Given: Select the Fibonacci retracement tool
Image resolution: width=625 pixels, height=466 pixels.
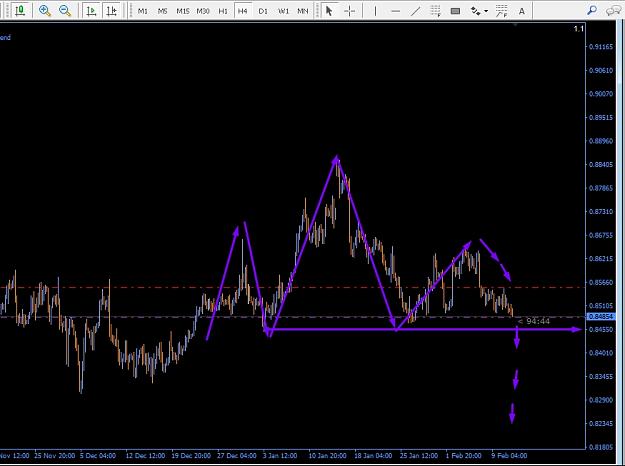Looking at the screenshot, I should (436, 11).
